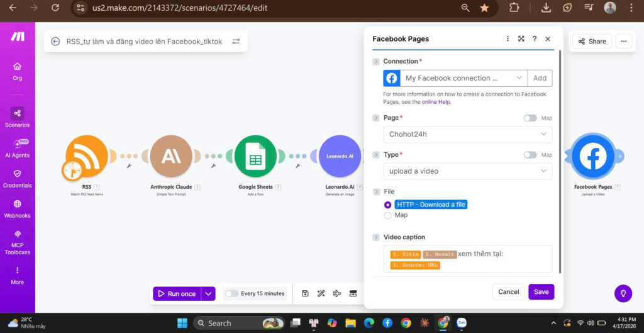The height and width of the screenshot is (333, 644).
Task: Click the Leonardo.Ai module node
Action: (x=340, y=157)
